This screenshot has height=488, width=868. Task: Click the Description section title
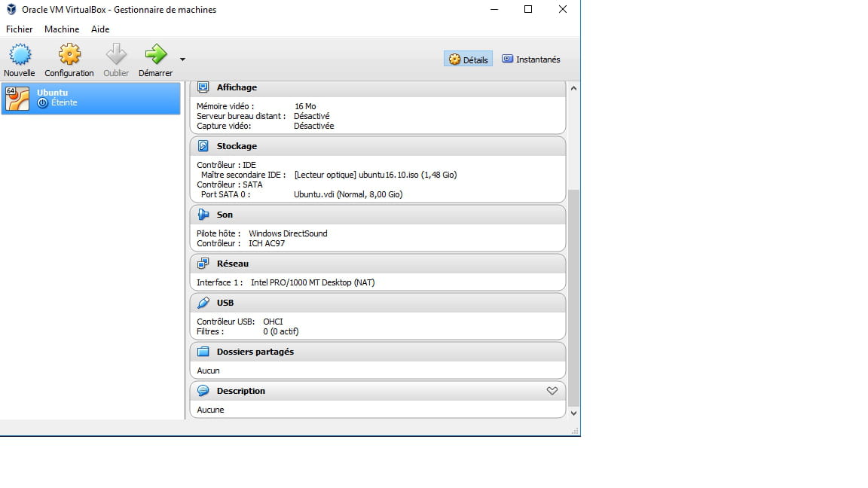(x=241, y=391)
